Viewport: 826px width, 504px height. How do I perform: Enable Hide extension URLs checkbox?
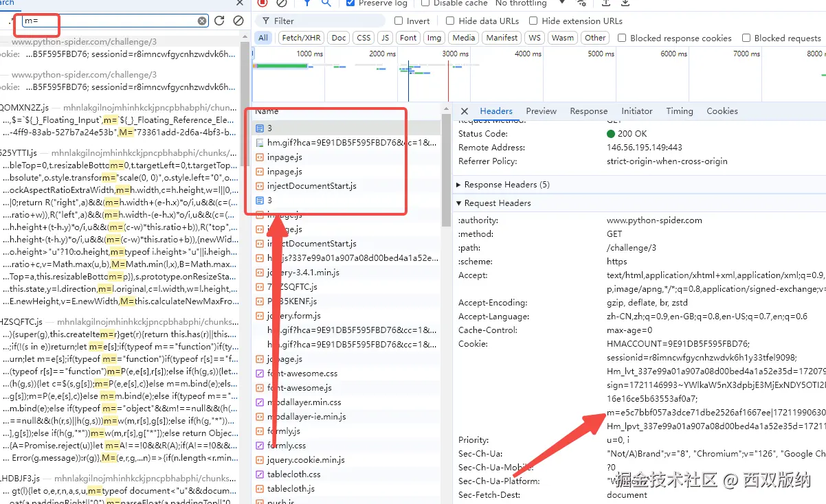[x=533, y=21]
